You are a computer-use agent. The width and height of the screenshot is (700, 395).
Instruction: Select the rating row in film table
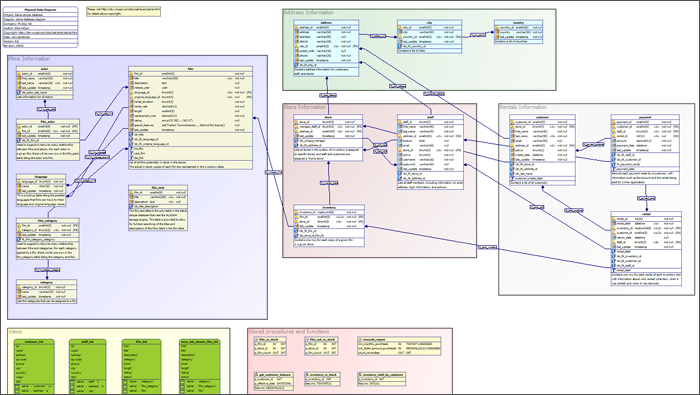click(x=191, y=121)
